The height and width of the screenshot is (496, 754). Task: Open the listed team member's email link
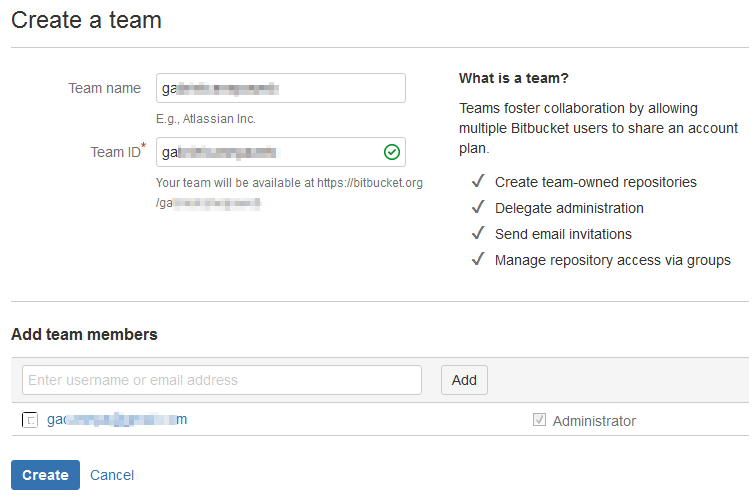pyautogui.click(x=117, y=420)
